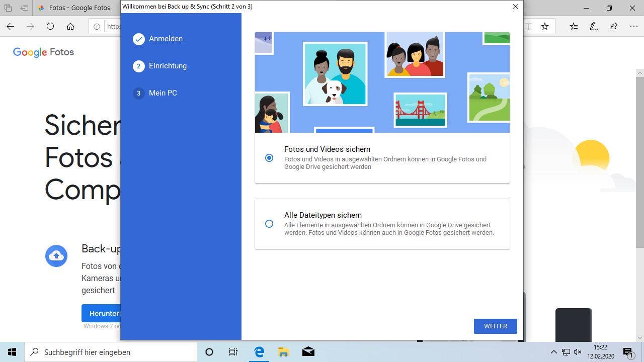Select the 'Fotos und Videos sichern' radio button
644x362 pixels.
[x=269, y=158]
